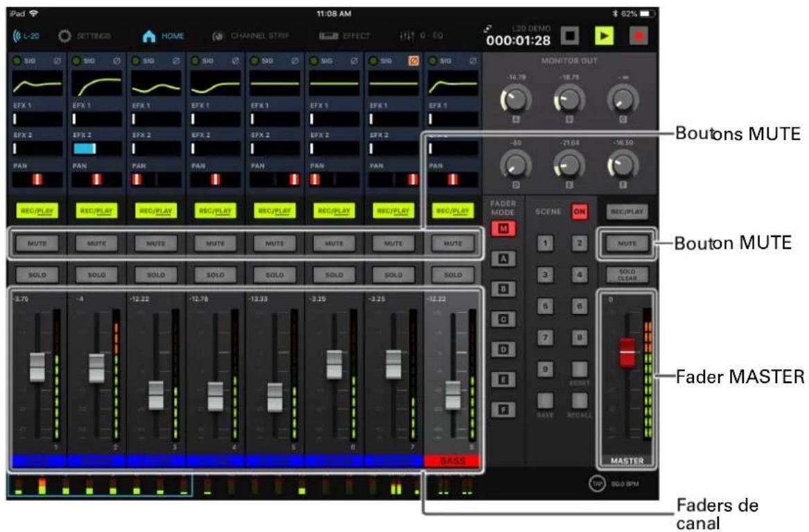This screenshot has width=809, height=532.
Task: Switch to the CHANNEL STRIP tab
Action: [250, 36]
